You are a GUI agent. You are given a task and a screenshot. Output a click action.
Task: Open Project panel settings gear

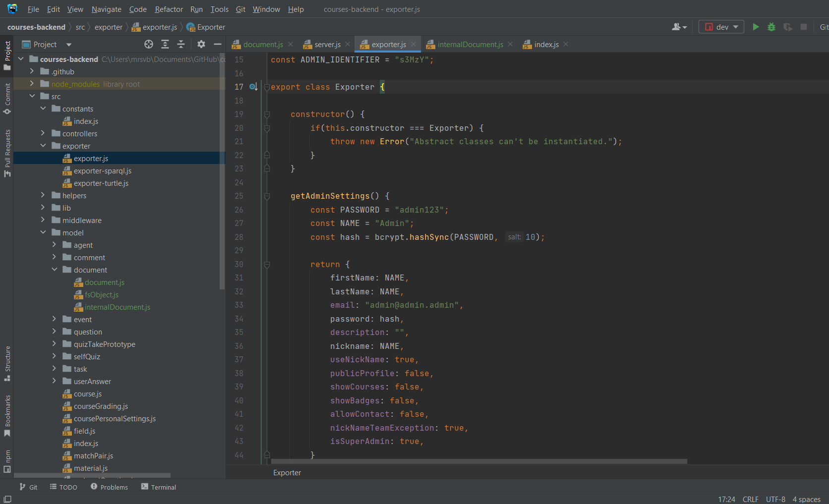click(201, 45)
